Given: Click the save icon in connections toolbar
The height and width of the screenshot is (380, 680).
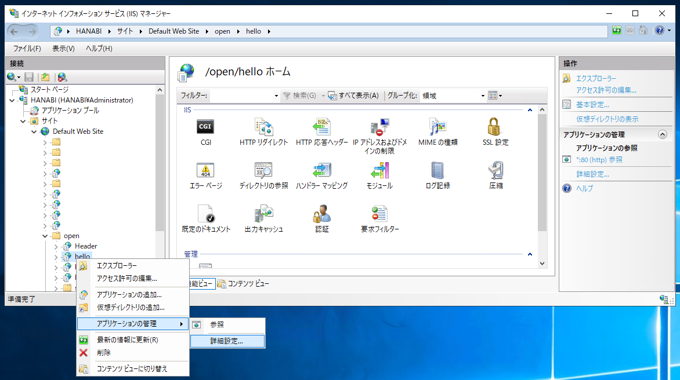Looking at the screenshot, I should 29,77.
